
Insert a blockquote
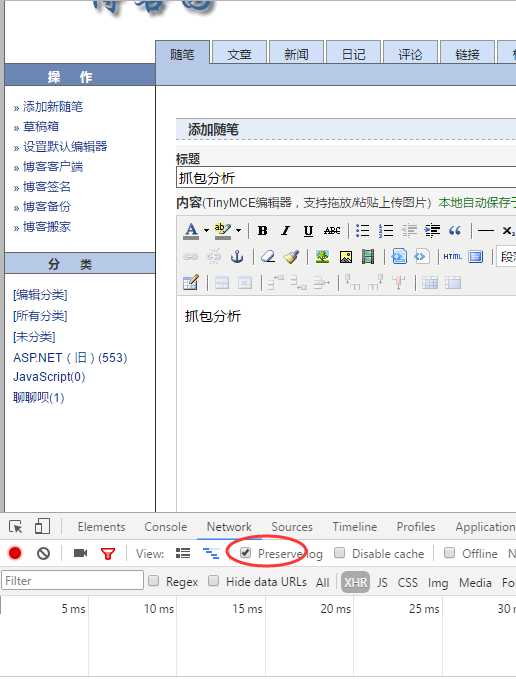pos(455,231)
